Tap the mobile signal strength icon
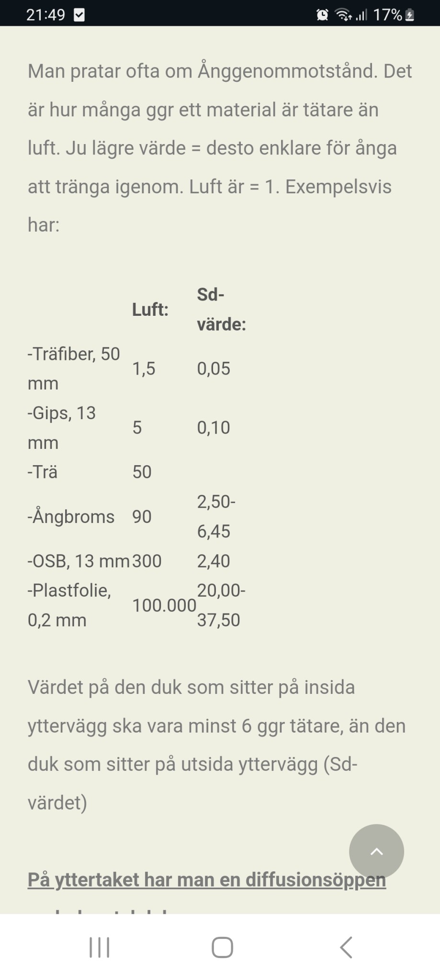The image size is (440, 980). pos(361,15)
